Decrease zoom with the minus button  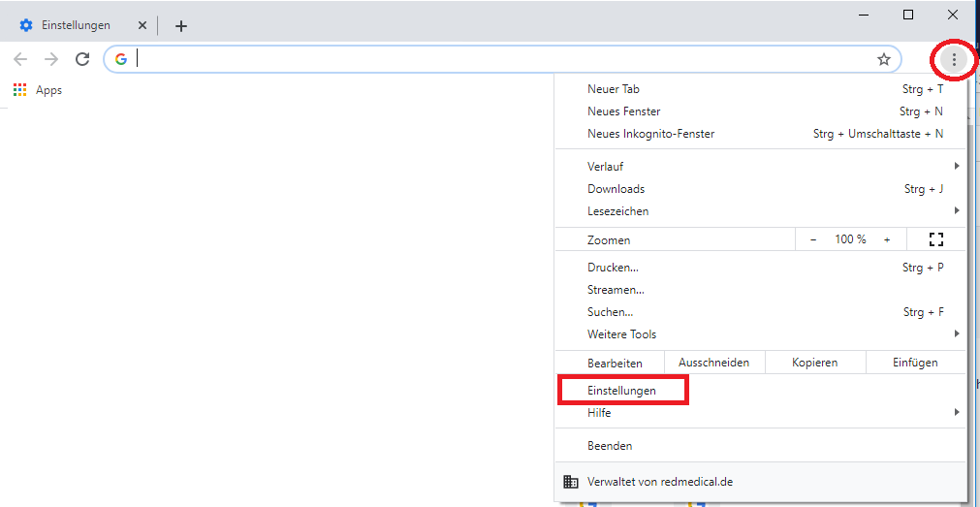(x=813, y=239)
